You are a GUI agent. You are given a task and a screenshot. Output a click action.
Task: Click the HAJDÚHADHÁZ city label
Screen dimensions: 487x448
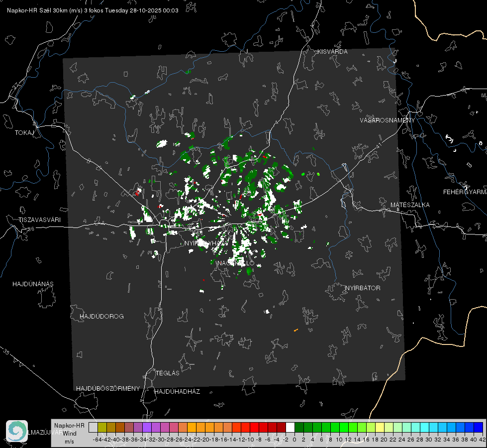pos(177,392)
